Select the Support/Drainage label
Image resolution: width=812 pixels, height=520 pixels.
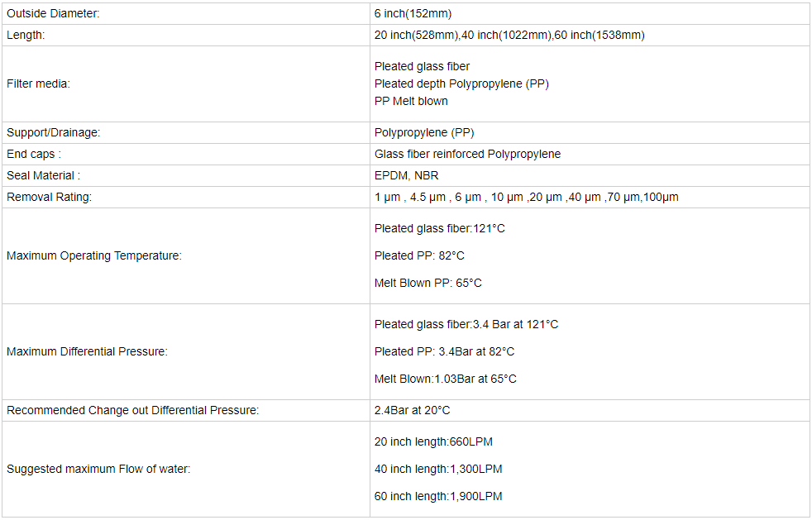tap(53, 132)
